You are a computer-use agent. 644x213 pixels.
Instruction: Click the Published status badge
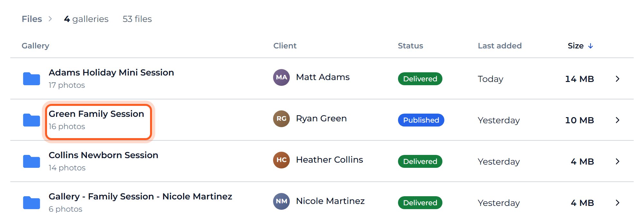pyautogui.click(x=421, y=120)
